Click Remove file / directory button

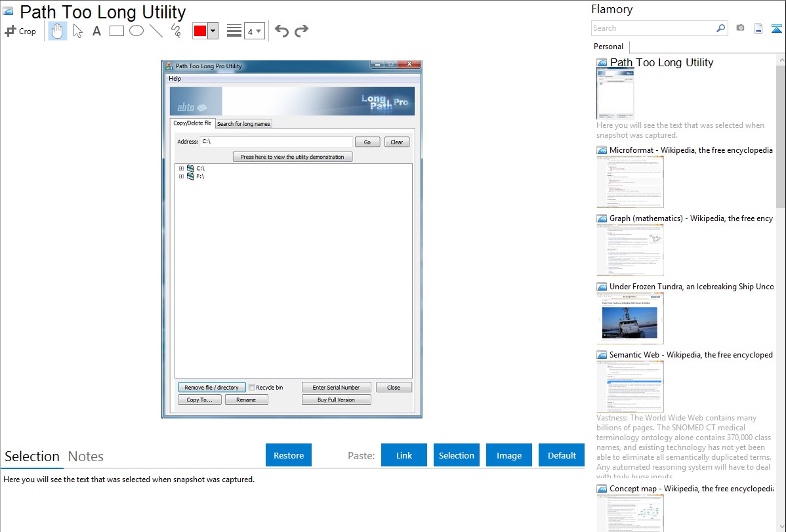click(211, 388)
